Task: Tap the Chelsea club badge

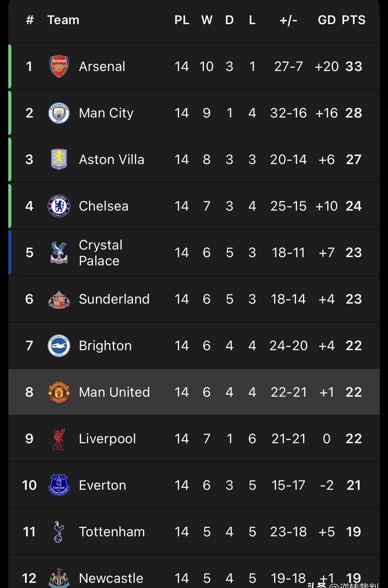Action: [x=59, y=206]
